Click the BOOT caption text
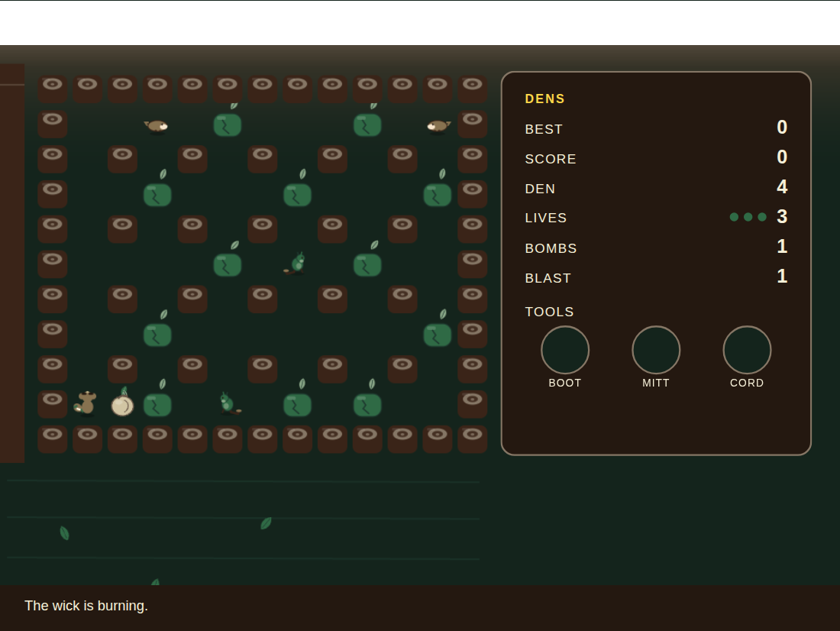 pyautogui.click(x=565, y=383)
